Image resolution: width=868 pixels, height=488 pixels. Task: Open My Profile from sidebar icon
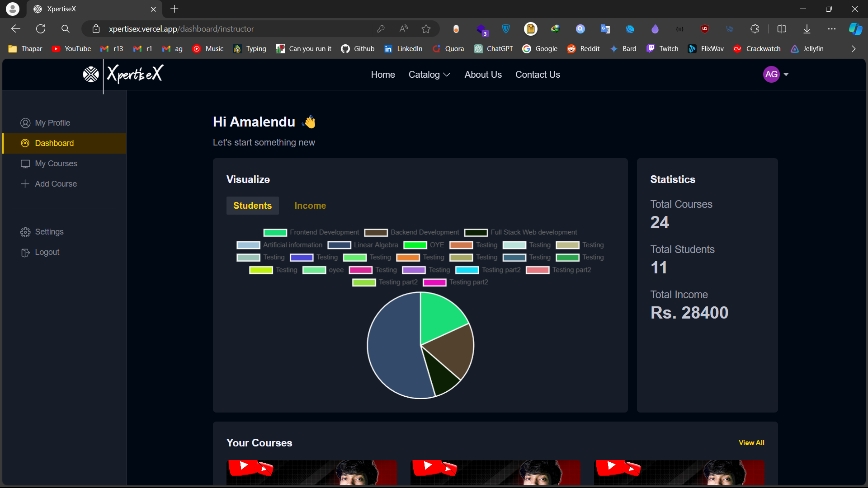coord(25,123)
